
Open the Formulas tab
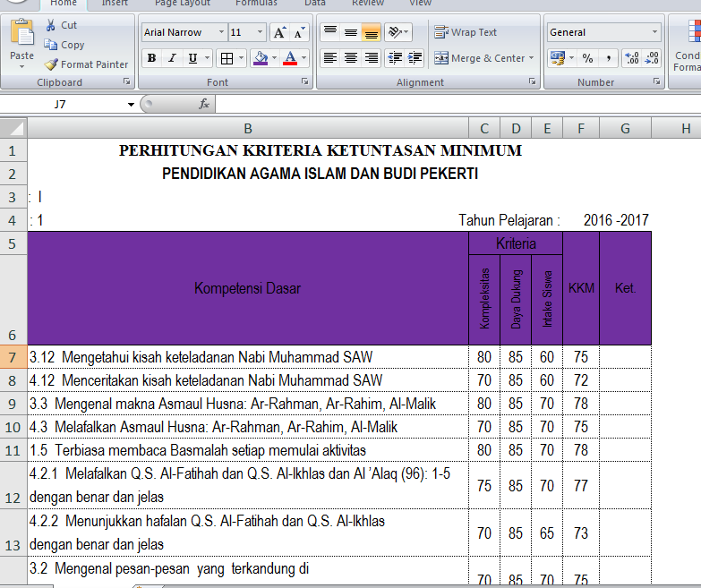(x=256, y=3)
